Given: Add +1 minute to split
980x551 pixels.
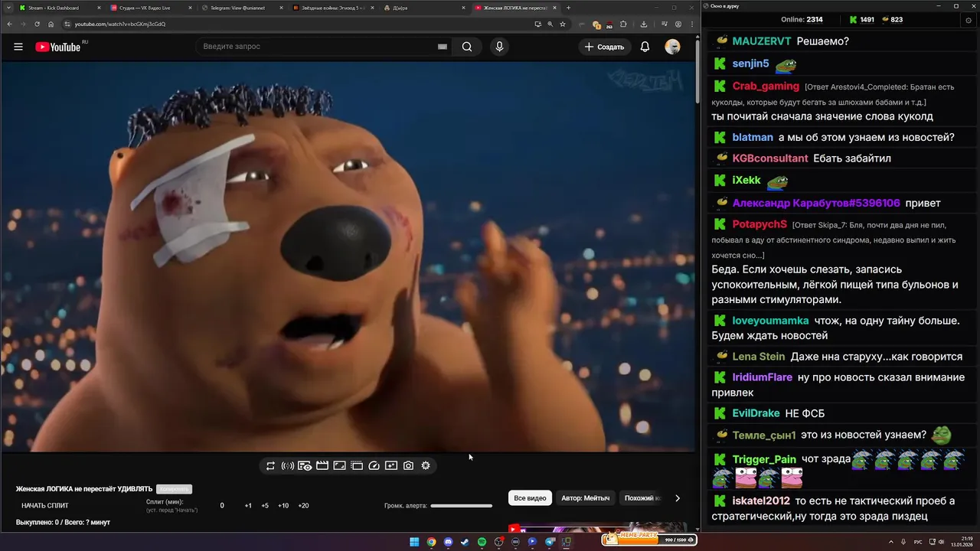Looking at the screenshot, I should 248,506.
